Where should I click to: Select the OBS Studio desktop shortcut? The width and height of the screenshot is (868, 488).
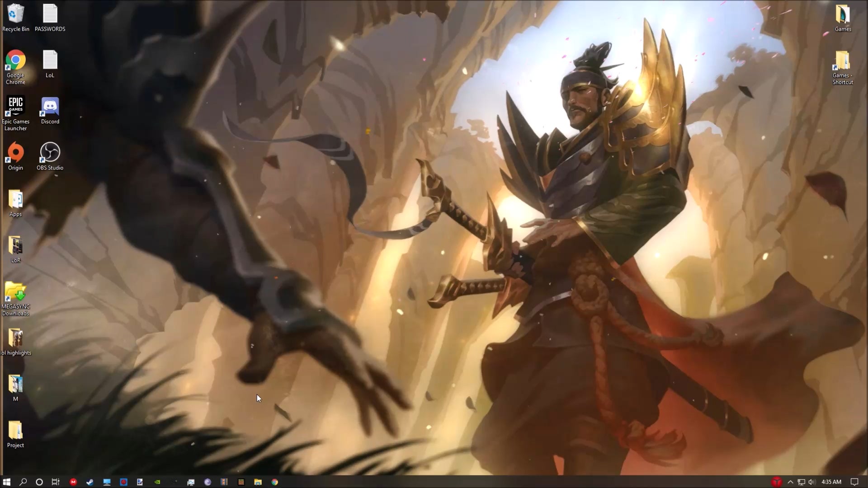click(50, 157)
